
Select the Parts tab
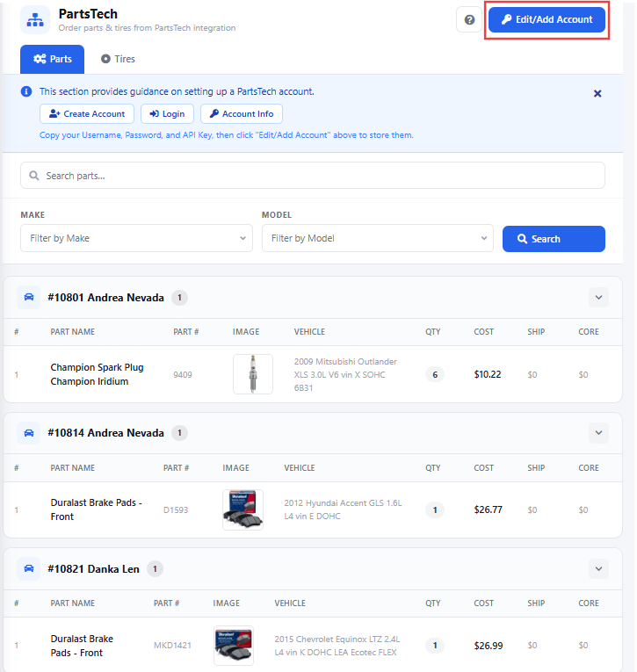click(x=53, y=59)
